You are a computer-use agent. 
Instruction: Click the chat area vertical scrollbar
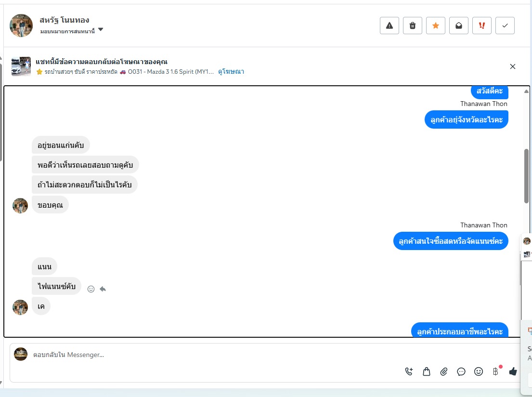526,176
